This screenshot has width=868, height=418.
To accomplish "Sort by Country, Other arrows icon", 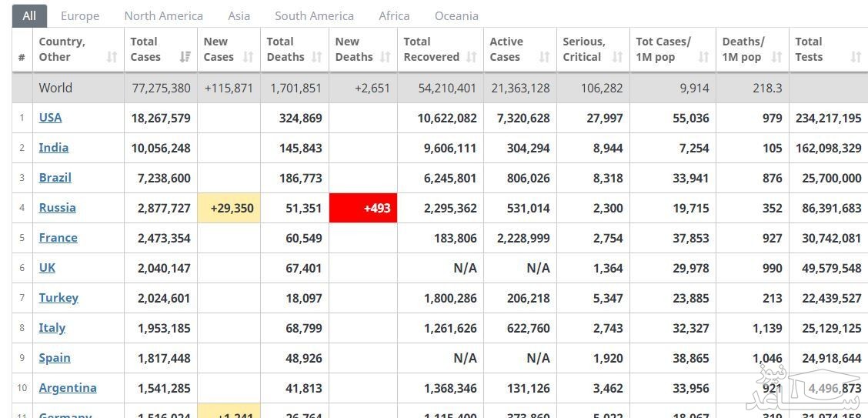I will pos(112,57).
